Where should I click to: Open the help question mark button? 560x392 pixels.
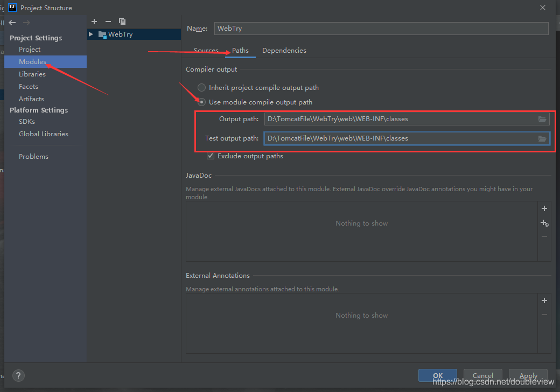18,376
